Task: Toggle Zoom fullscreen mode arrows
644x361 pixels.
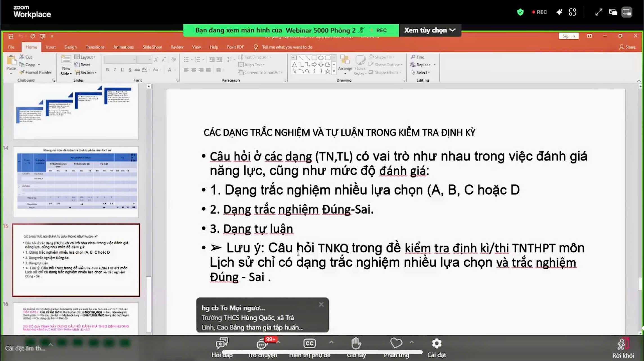Action: [x=598, y=12]
